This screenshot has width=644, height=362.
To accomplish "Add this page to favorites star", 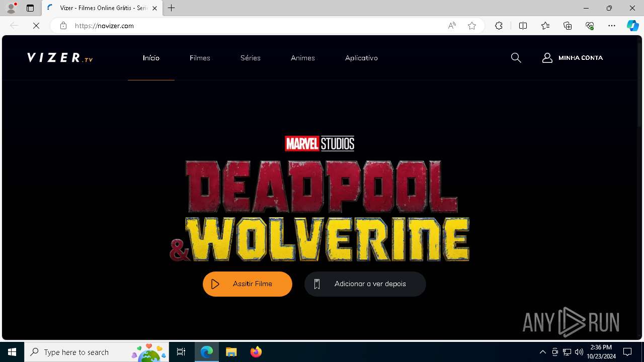I will tap(472, 26).
